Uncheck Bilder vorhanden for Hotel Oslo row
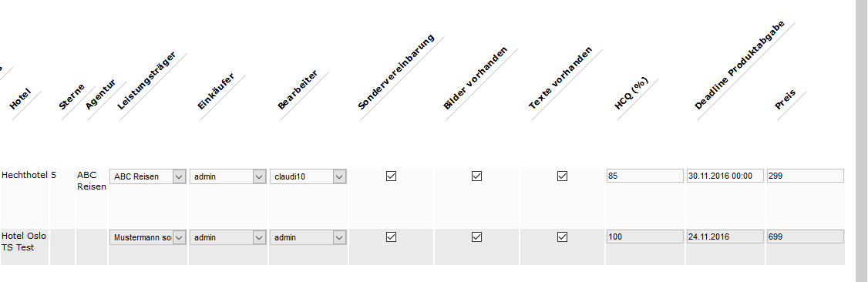This screenshot has height=282, width=868. point(476,237)
